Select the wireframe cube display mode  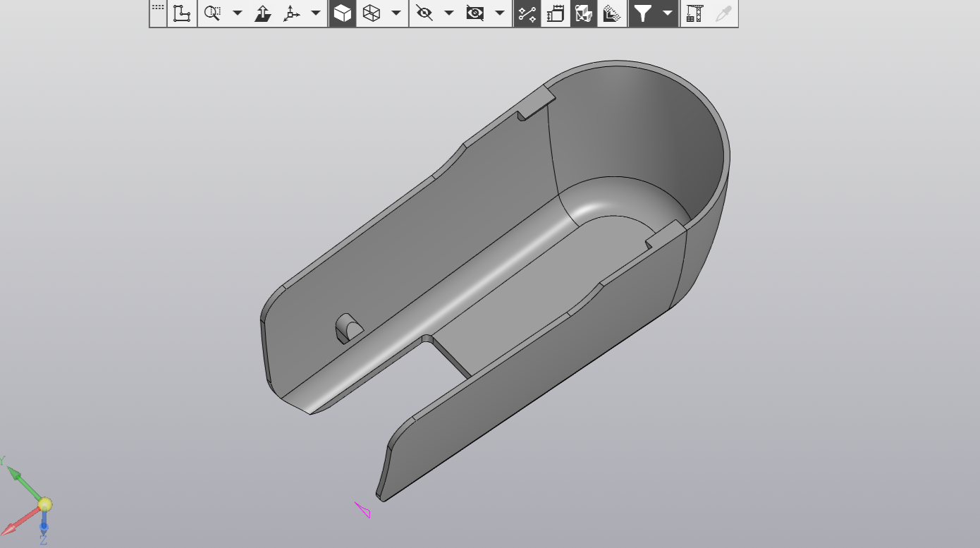click(x=372, y=13)
